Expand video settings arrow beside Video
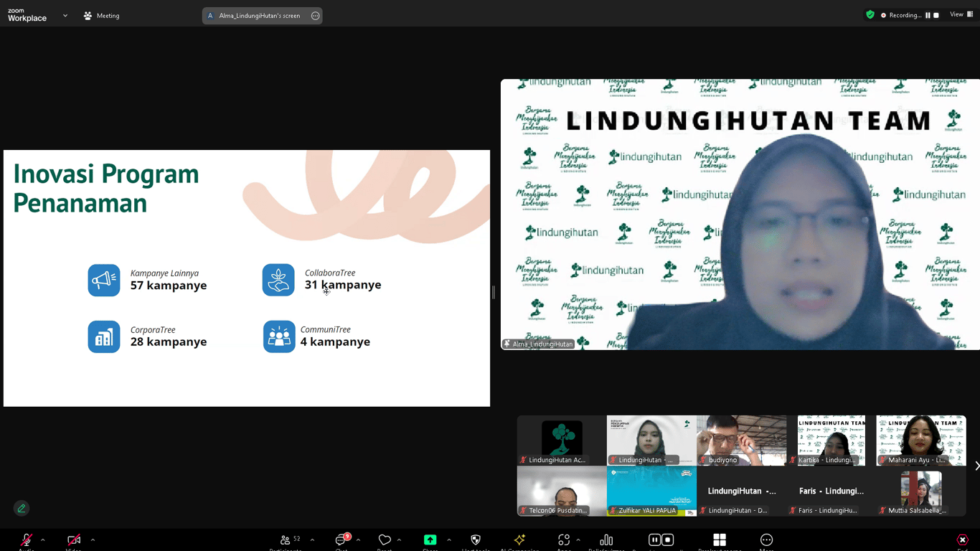Image resolution: width=980 pixels, height=551 pixels. 93,540
